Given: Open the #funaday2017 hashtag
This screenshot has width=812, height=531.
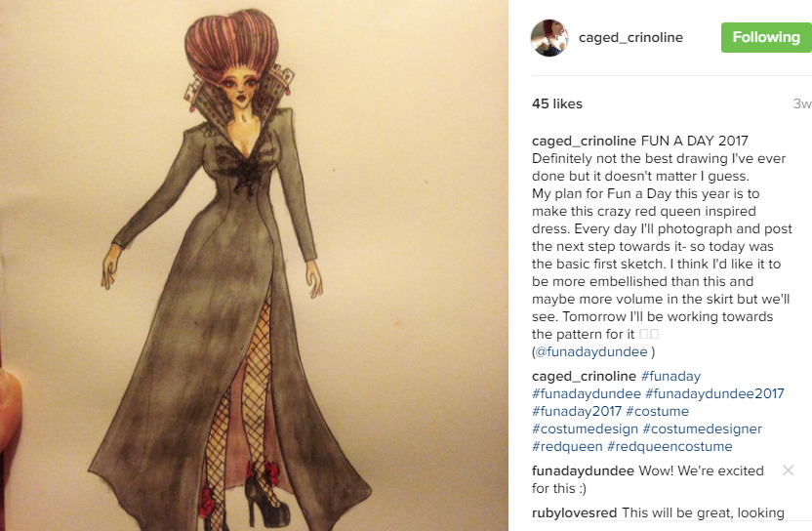Looking at the screenshot, I should pyautogui.click(x=577, y=411).
